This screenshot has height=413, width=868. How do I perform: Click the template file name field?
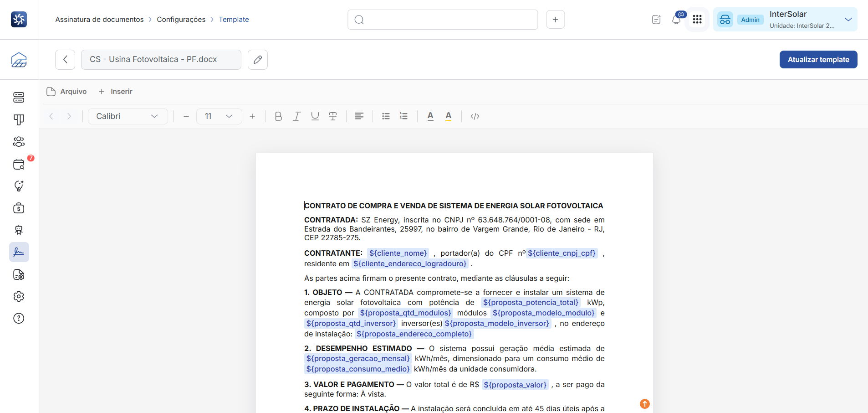(161, 60)
